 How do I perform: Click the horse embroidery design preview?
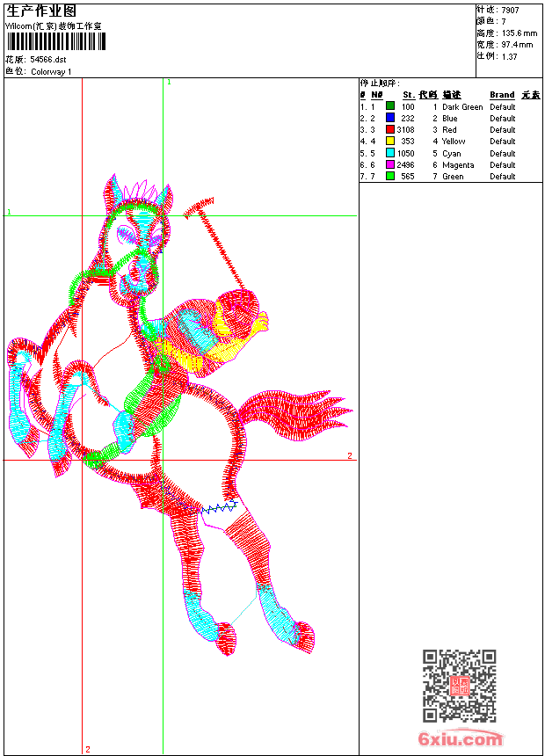[180, 414]
